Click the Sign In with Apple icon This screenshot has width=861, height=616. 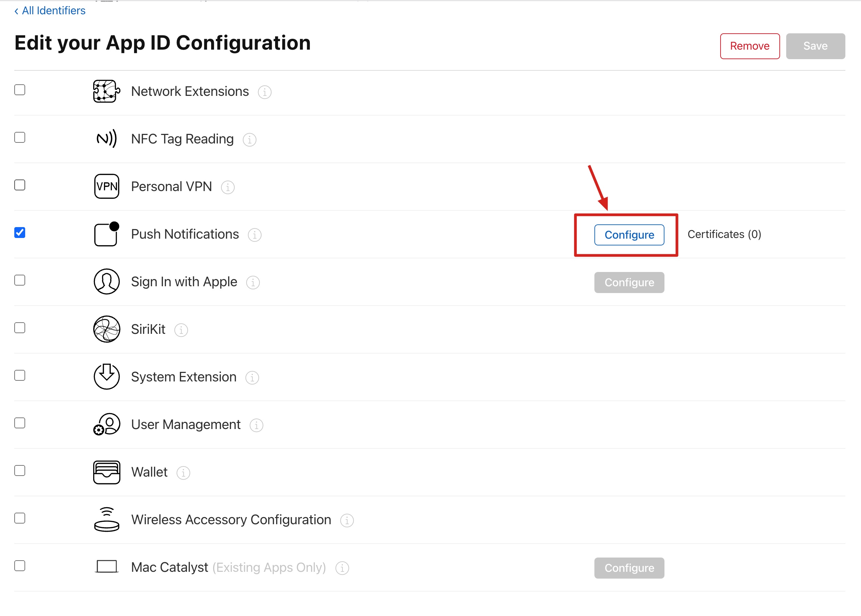(x=106, y=282)
